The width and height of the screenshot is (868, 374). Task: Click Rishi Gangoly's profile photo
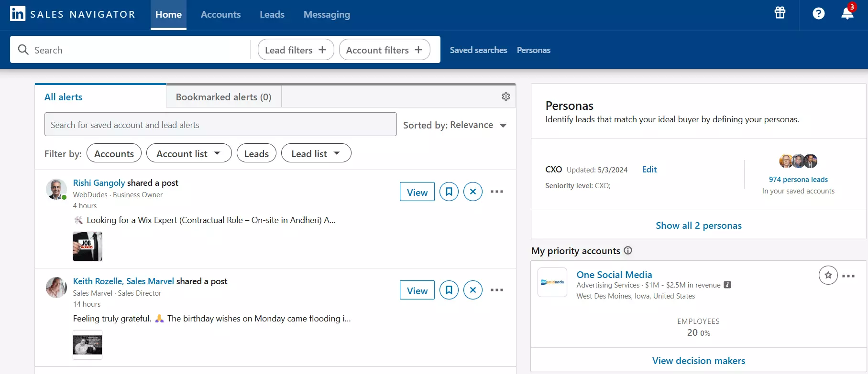pos(56,189)
